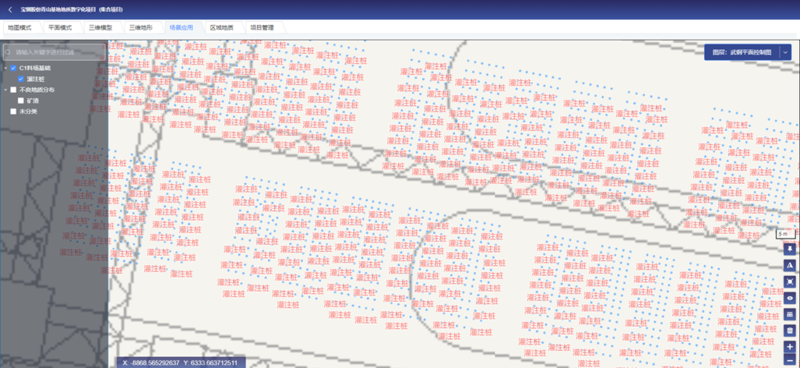Select the 区域地质 tab

(x=221, y=28)
